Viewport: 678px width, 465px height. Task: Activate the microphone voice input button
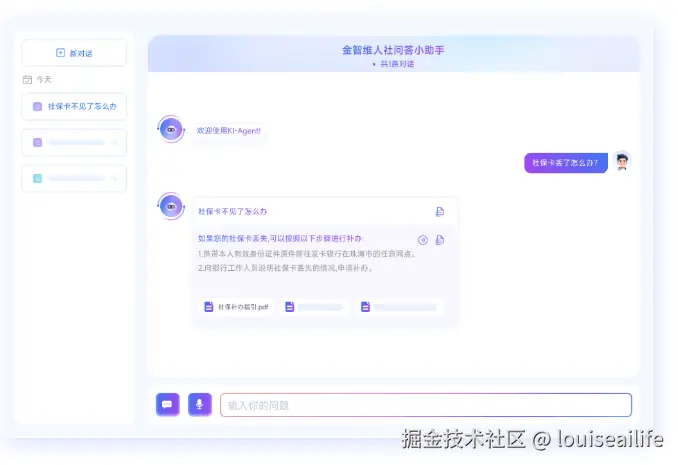pos(200,404)
